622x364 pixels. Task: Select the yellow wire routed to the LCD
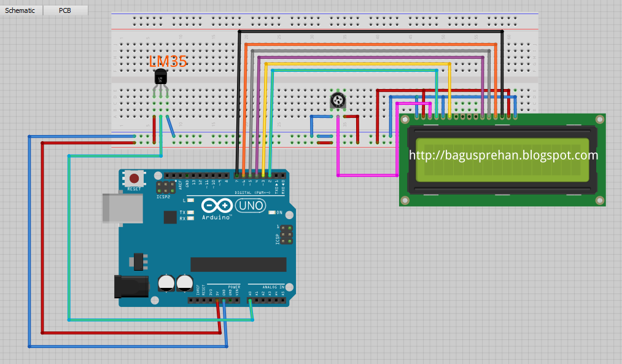tap(357, 63)
